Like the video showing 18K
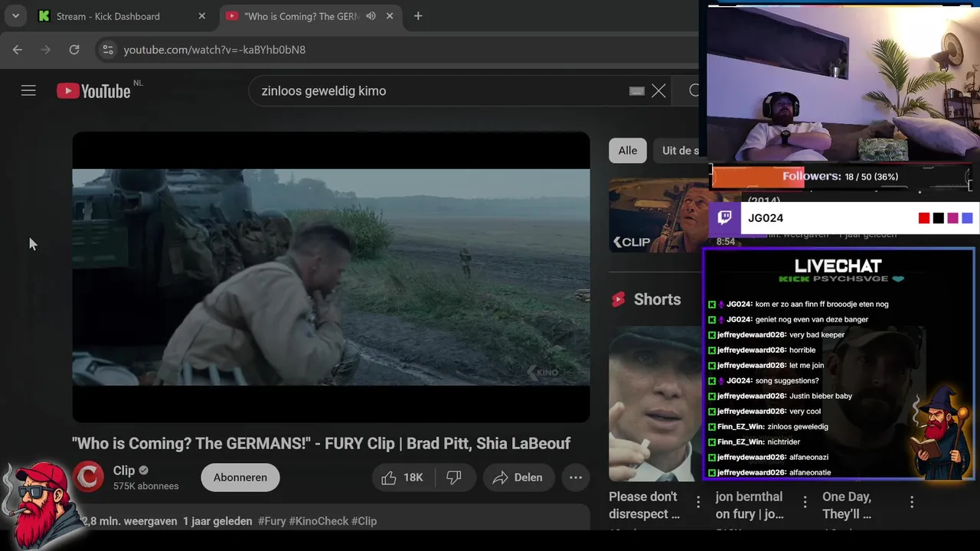The width and height of the screenshot is (980, 551). click(403, 478)
